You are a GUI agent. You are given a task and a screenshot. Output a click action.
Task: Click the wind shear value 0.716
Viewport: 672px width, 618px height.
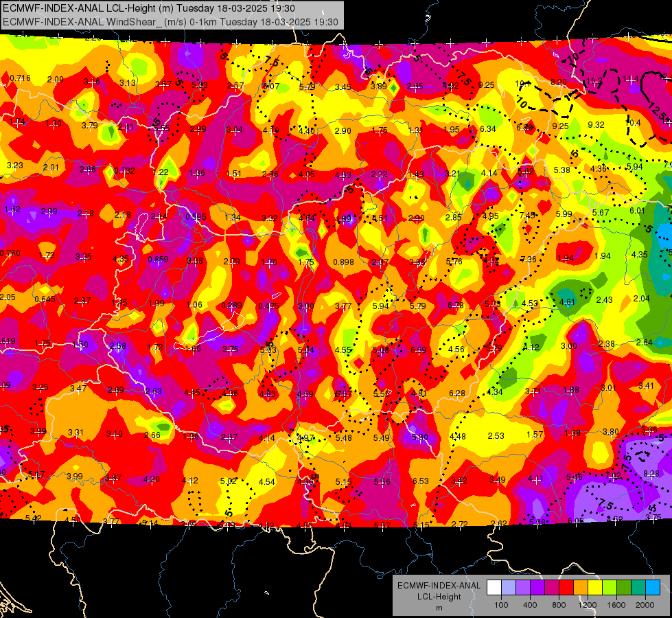tap(20, 78)
